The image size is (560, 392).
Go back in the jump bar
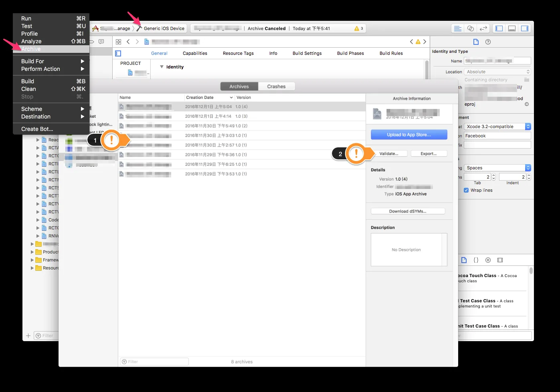(x=128, y=42)
